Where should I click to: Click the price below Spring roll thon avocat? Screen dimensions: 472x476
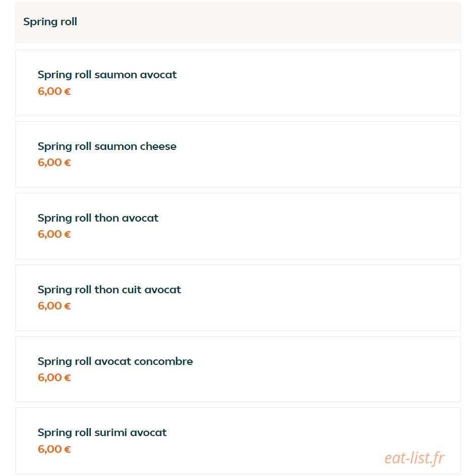[x=54, y=234]
